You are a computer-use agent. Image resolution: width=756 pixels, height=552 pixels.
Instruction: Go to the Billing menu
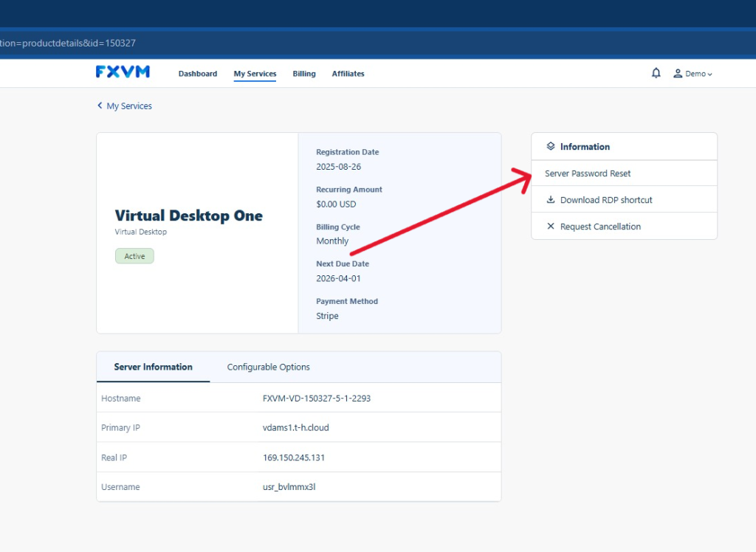303,74
